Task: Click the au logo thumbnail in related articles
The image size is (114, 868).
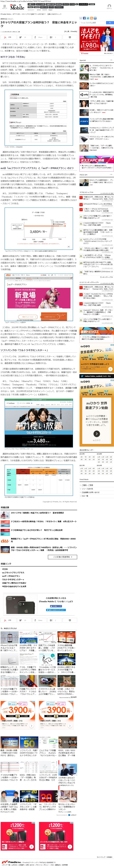Action: 5,541
